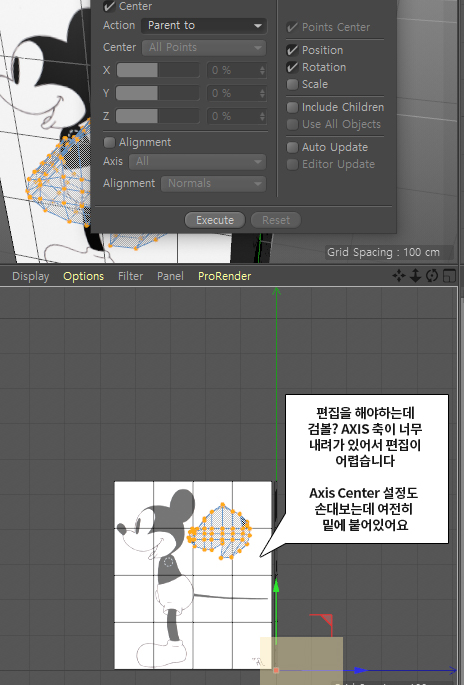Click the green Y axis arrow handle

click(276, 586)
